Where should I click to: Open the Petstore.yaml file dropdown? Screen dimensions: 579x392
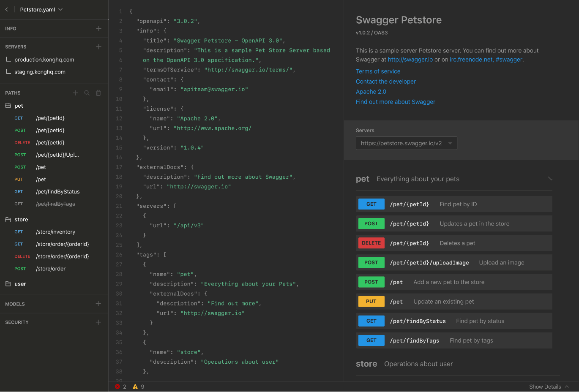pos(41,9)
